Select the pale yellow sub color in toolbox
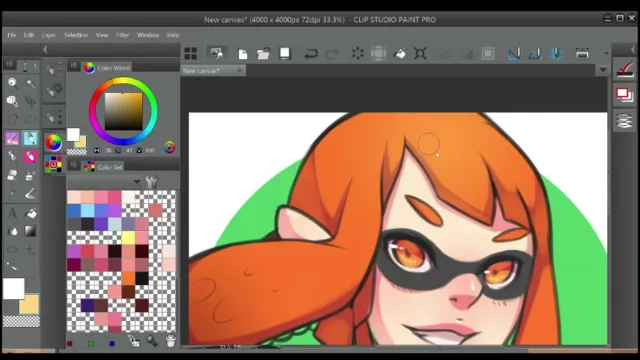640x360 pixels. [x=29, y=305]
